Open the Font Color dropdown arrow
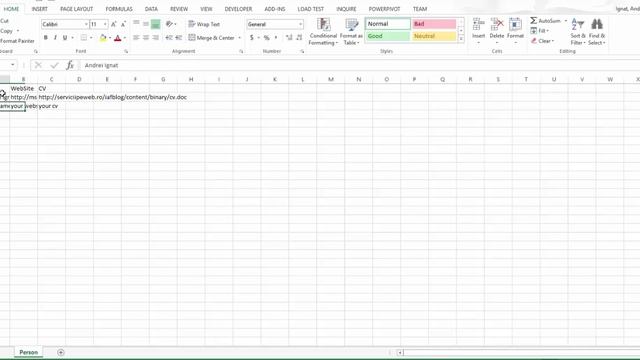Image resolution: width=640 pixels, height=360 pixels. coord(124,38)
